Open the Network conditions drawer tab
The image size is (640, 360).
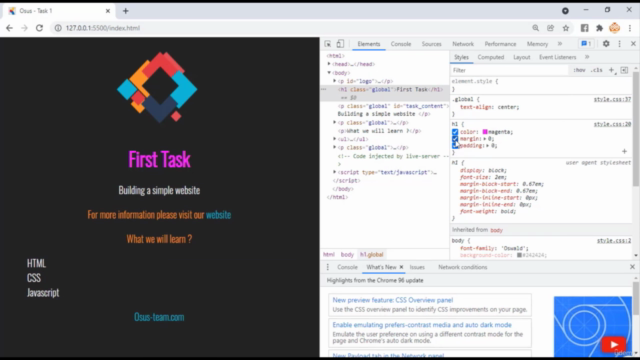coord(462,267)
